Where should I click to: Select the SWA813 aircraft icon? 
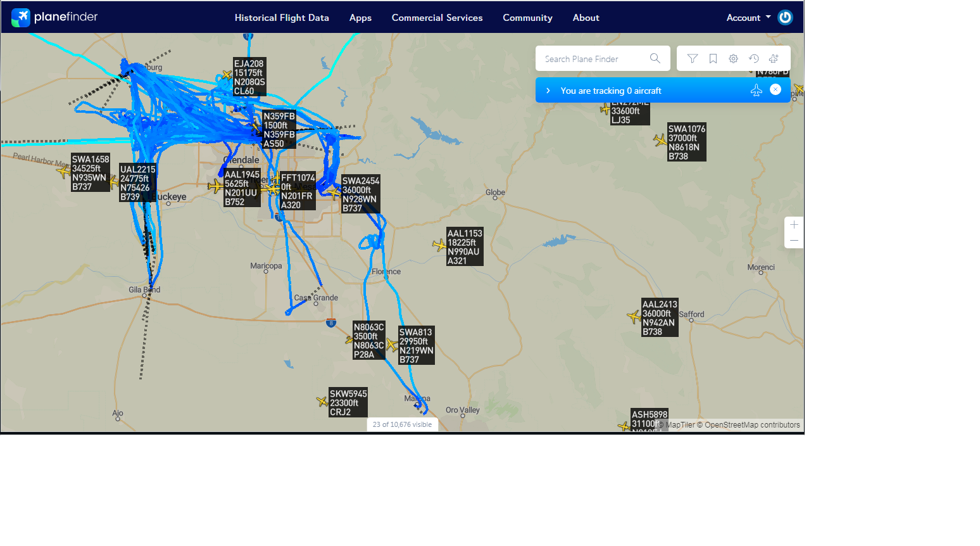pyautogui.click(x=392, y=345)
